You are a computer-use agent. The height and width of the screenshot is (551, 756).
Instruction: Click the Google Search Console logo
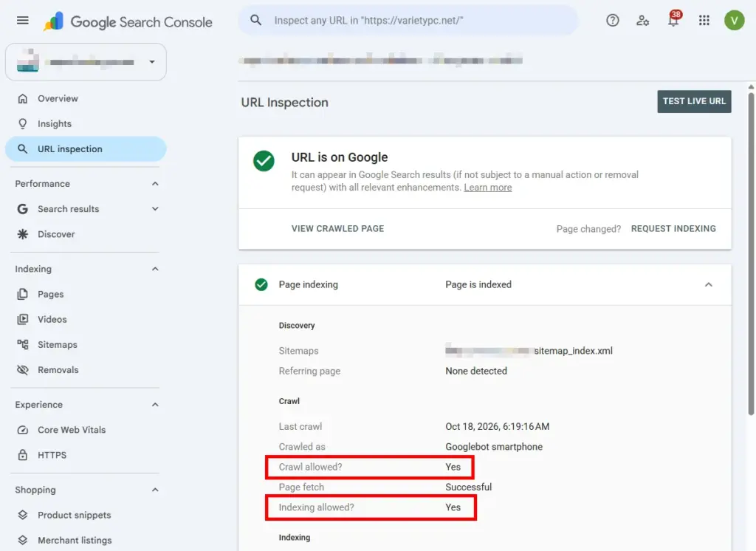pos(128,21)
